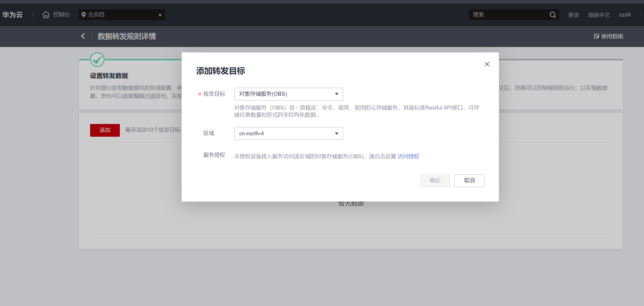Screen dimensions: 644x306
Task: Expand the 区域 cn-north-4 dropdown
Action: [x=288, y=133]
